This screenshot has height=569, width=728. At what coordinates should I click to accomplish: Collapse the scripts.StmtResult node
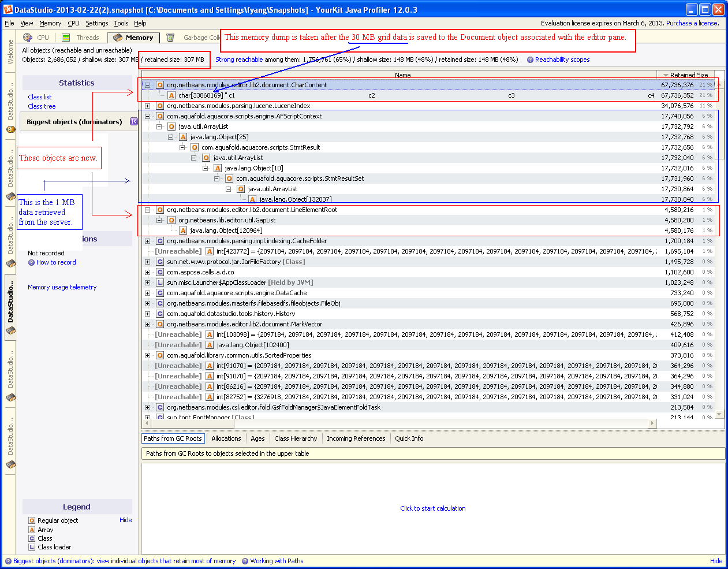click(x=182, y=147)
